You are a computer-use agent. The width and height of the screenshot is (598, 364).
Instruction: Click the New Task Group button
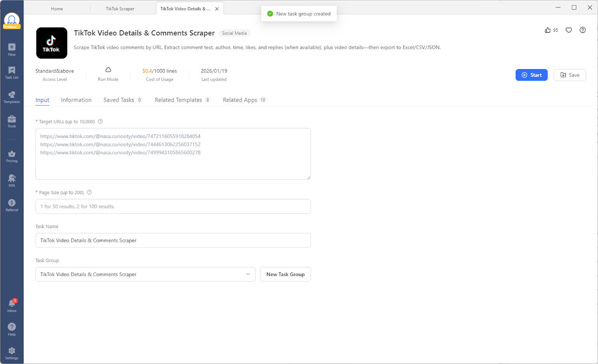pyautogui.click(x=285, y=274)
